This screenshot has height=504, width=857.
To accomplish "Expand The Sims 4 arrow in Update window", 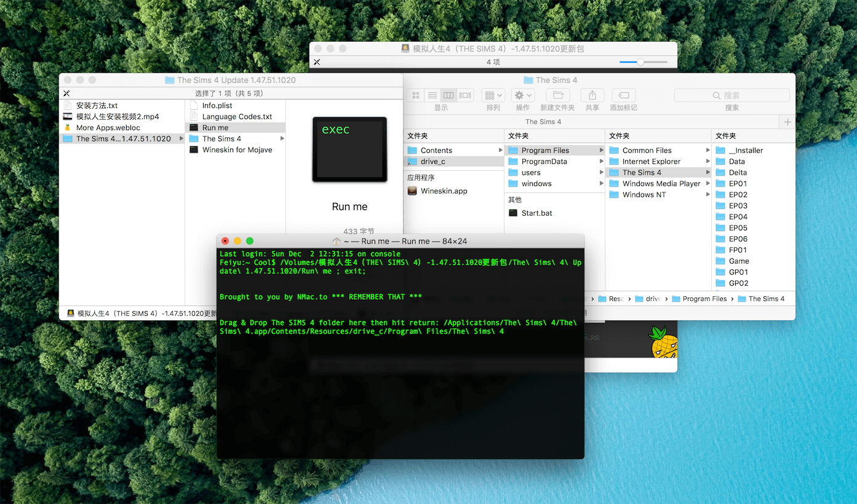I will coord(282,139).
